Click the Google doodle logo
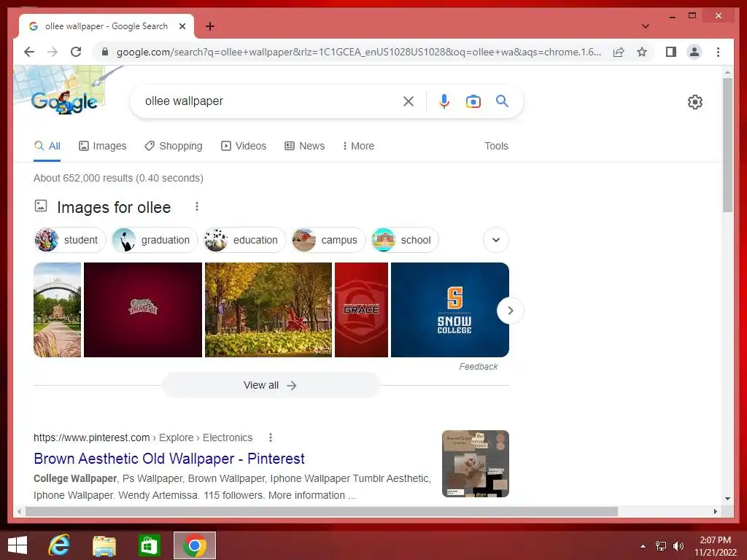747x560 pixels. 64,101
